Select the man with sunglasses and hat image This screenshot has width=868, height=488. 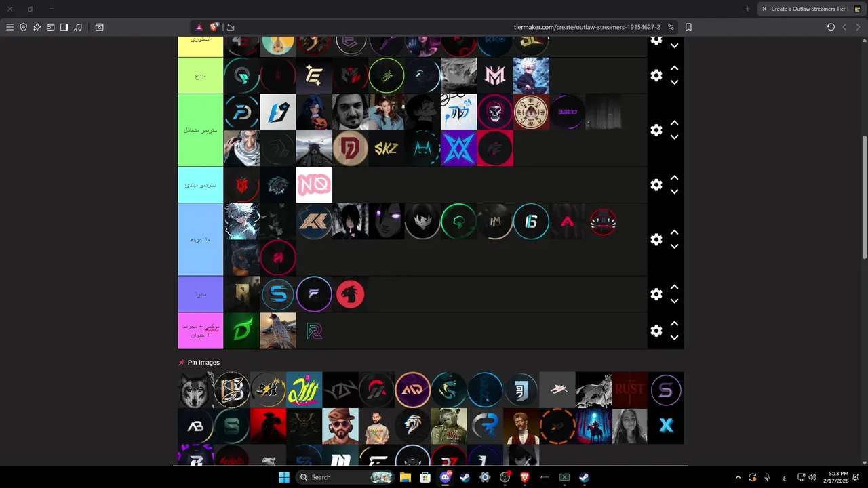tap(340, 426)
